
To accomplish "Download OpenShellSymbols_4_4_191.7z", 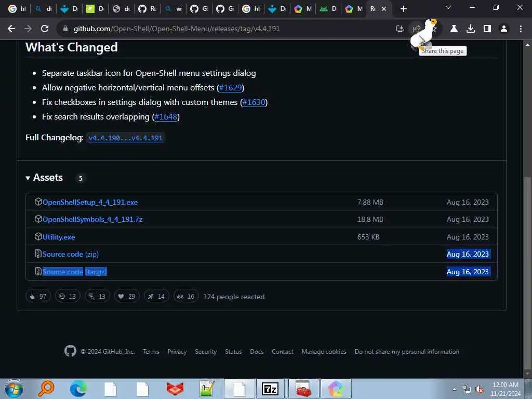I will click(92, 220).
